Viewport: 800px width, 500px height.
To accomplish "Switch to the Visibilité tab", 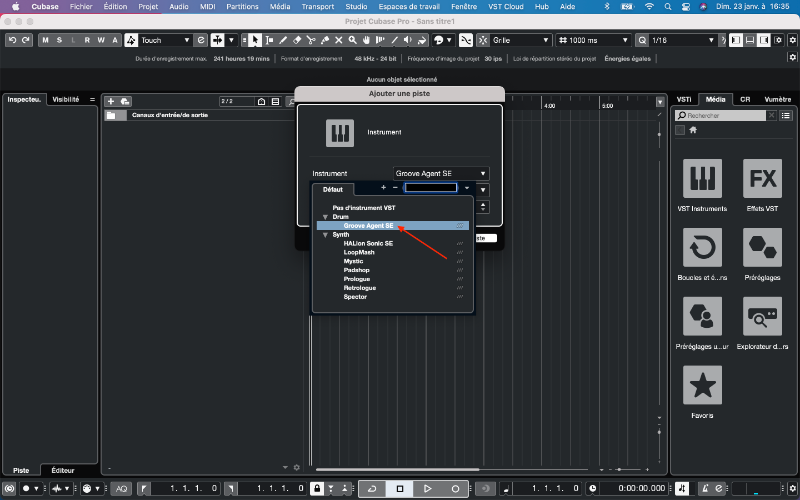I will tap(66, 99).
